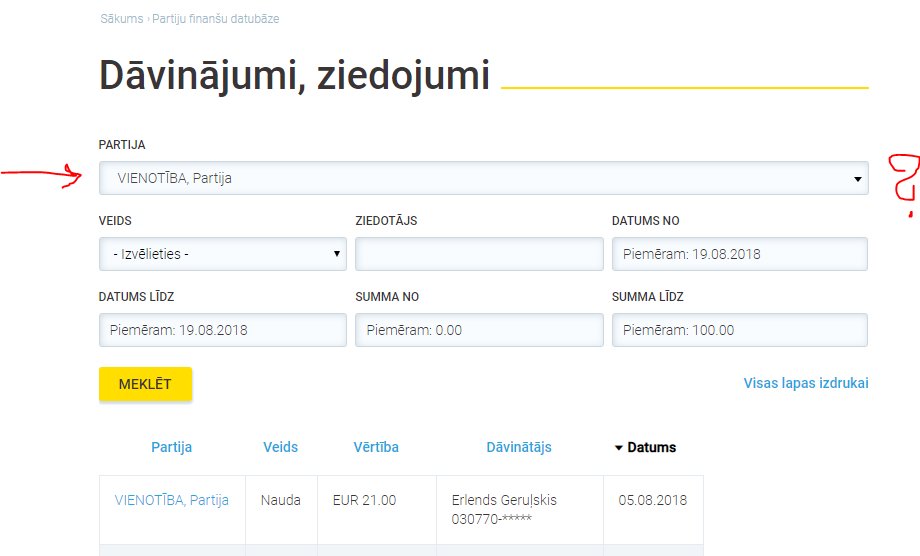Click the Datums column header text

coord(651,447)
